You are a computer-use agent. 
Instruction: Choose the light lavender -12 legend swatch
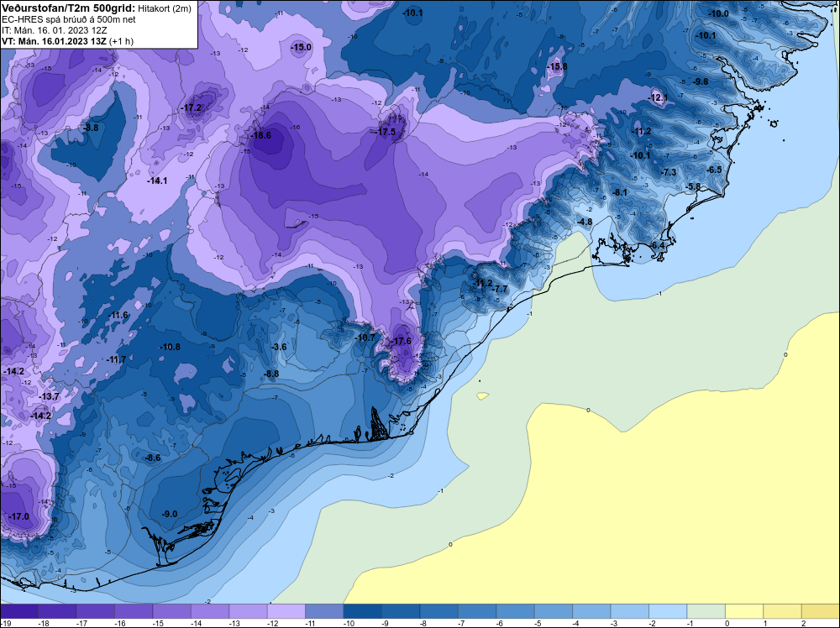pyautogui.click(x=286, y=611)
